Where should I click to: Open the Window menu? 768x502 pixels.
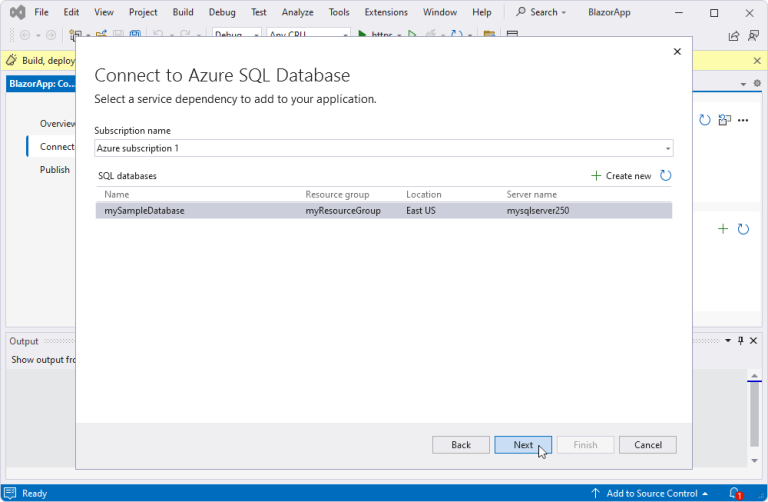(x=440, y=12)
